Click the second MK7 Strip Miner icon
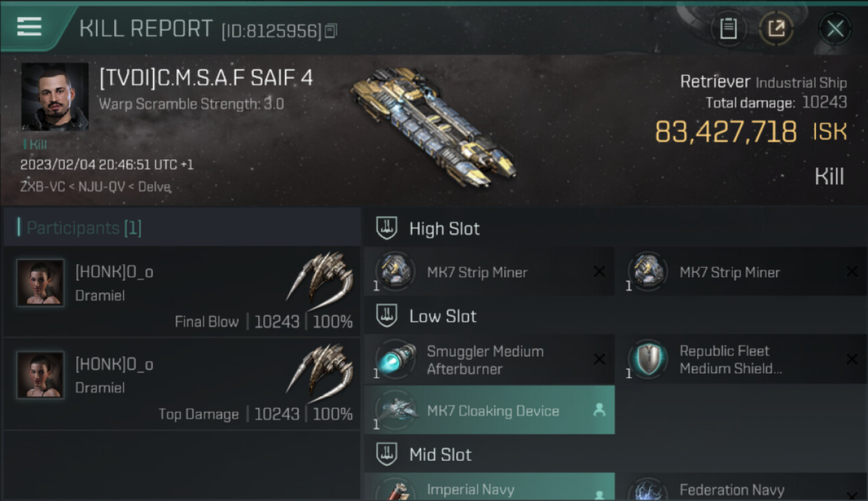Screen dimensions: 868x501 pyautogui.click(x=648, y=271)
